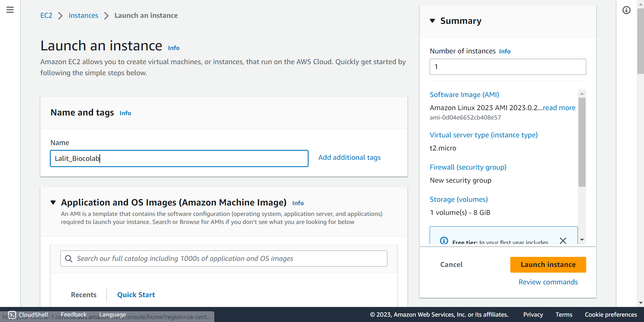Collapse the Summary panel
The image size is (644, 322).
click(x=433, y=21)
